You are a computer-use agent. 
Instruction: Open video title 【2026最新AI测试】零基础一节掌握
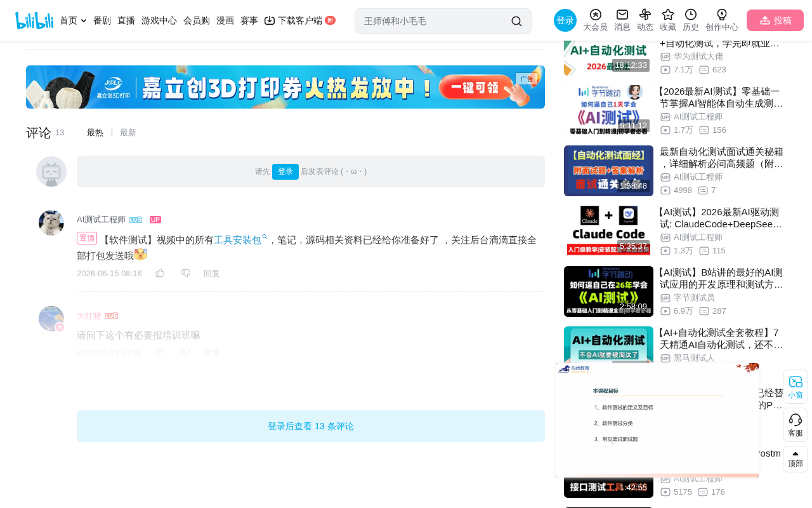coord(721,97)
